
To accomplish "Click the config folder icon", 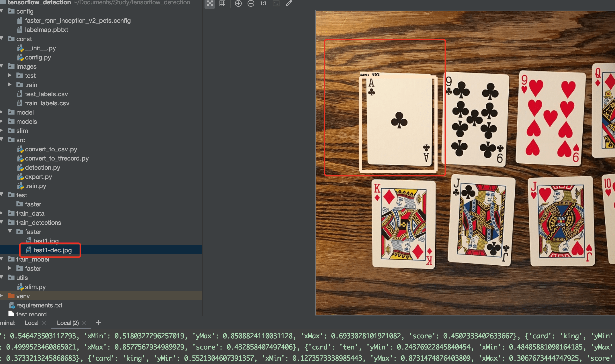I will (11, 11).
